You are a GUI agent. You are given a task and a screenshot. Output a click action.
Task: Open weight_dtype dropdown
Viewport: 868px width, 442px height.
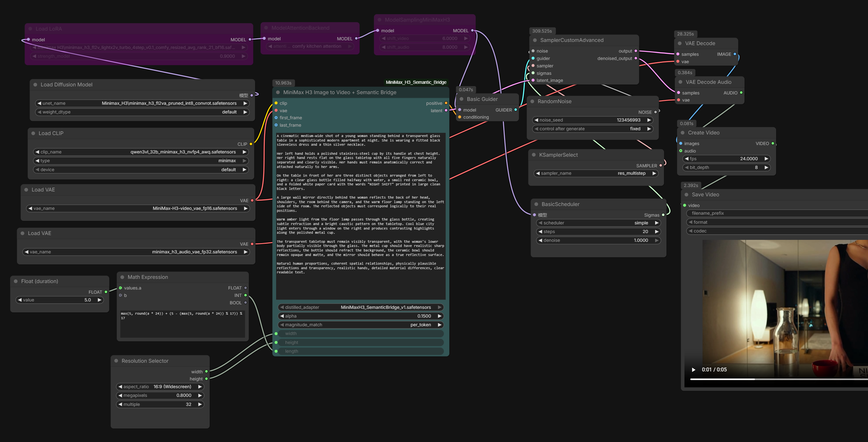pyautogui.click(x=142, y=112)
